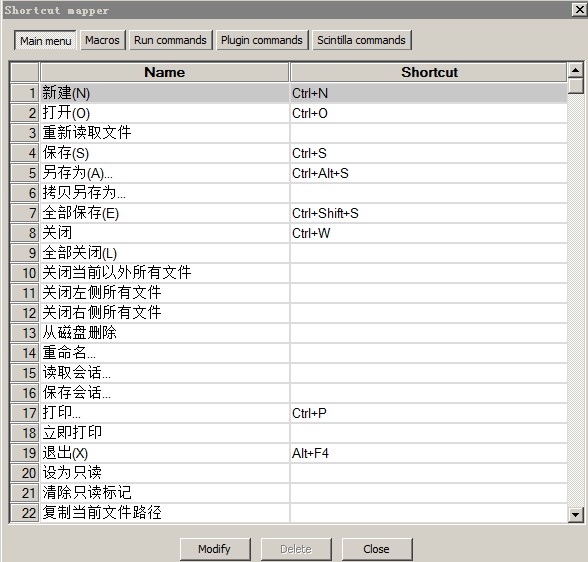Select the 打印... entry
588x562 pixels.
tap(165, 413)
